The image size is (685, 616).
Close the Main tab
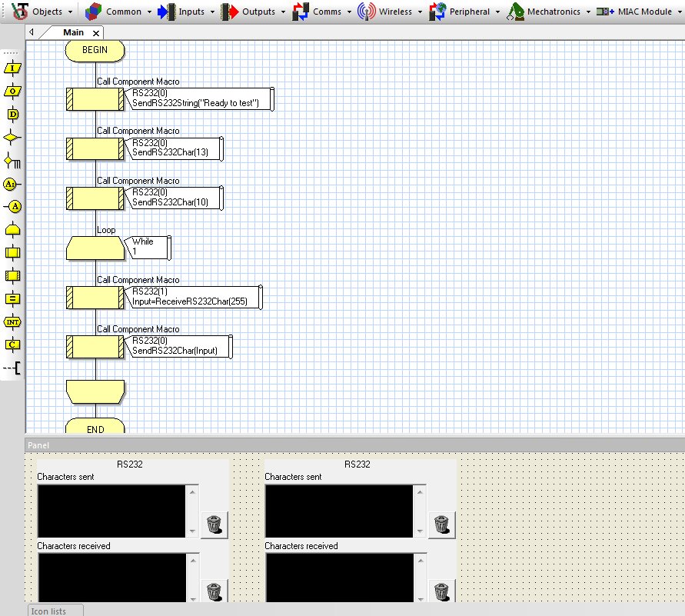[96, 33]
